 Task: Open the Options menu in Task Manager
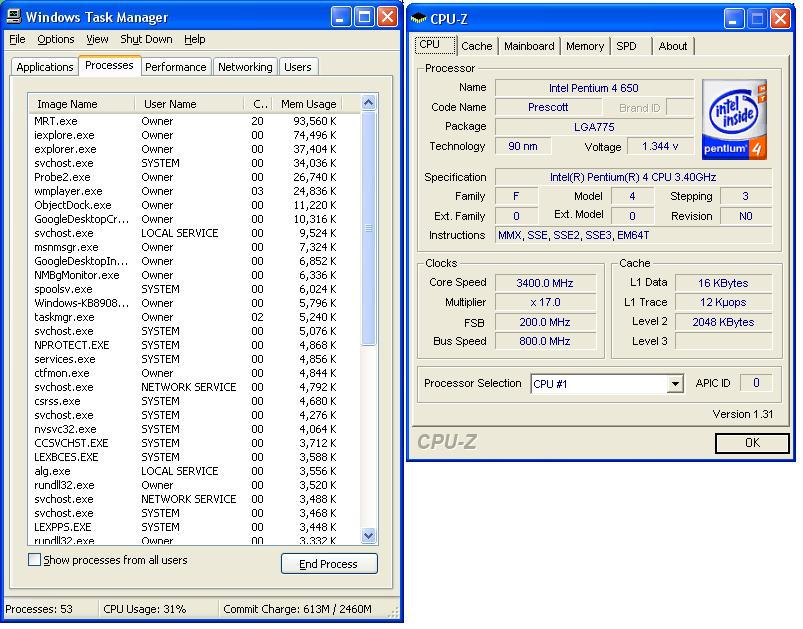pyautogui.click(x=55, y=39)
